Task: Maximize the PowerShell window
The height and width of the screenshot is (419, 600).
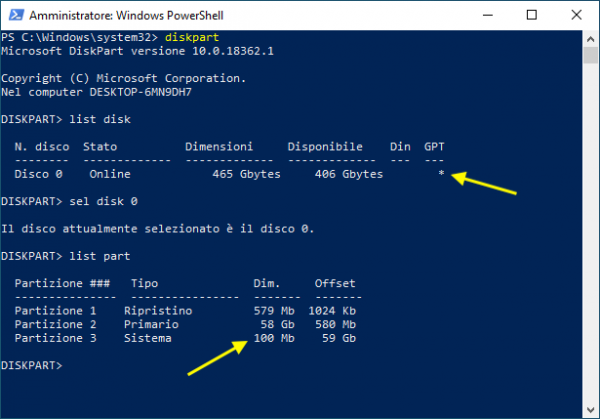Action: (532, 14)
